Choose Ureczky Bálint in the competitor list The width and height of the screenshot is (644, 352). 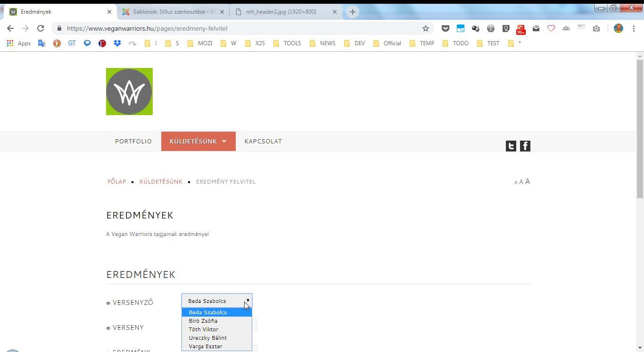[208, 338]
